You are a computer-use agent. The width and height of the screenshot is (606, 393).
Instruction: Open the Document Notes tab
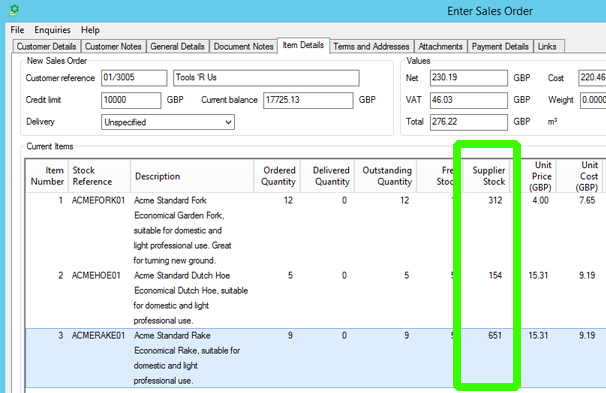point(243,46)
